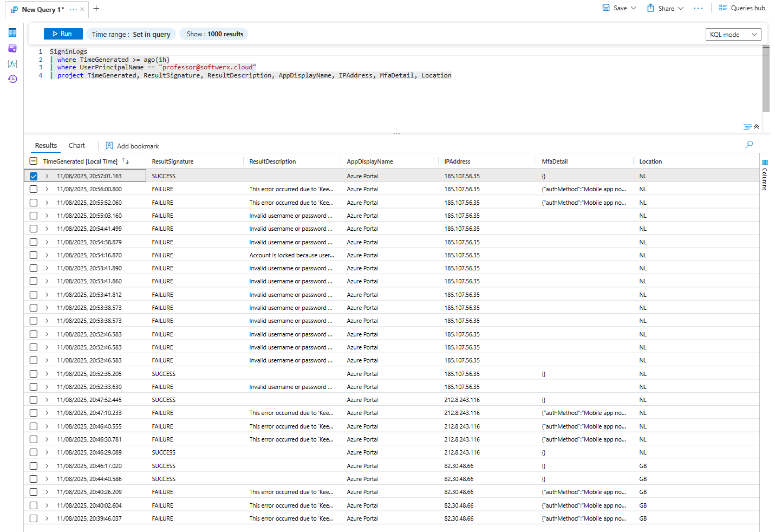Image resolution: width=775 pixels, height=532 pixels.
Task: Select 'Account is locked because user...' cell
Action: click(291, 255)
